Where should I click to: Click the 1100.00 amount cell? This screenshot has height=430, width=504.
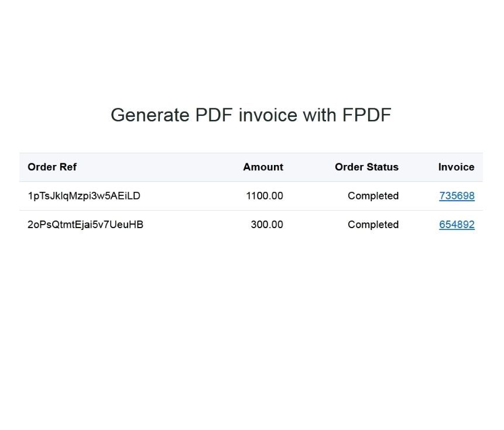(x=264, y=196)
